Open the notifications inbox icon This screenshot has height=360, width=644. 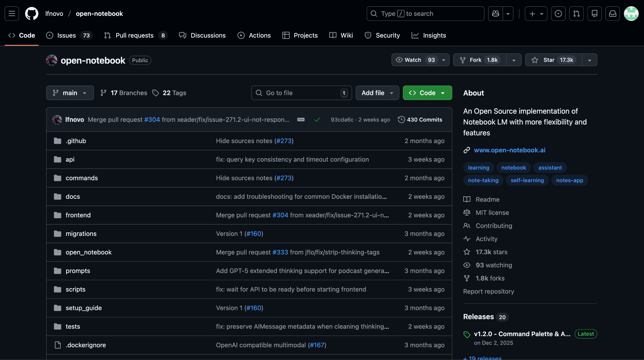point(613,14)
